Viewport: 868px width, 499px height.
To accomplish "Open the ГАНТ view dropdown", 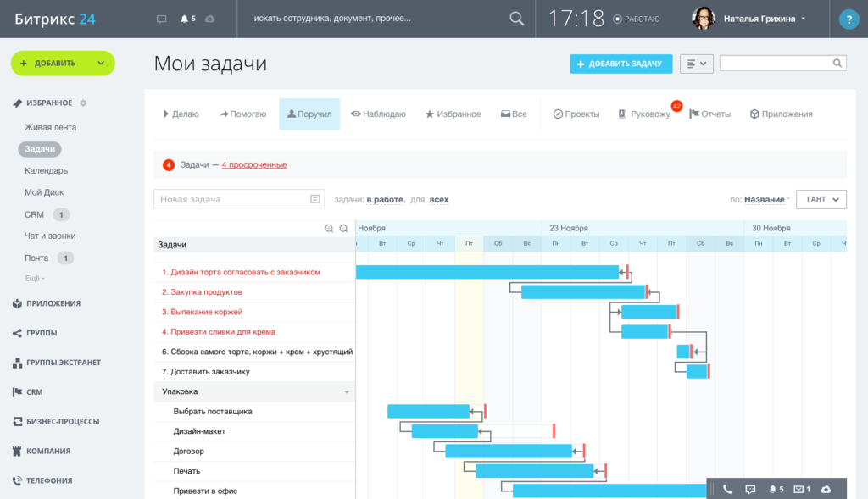I will click(x=821, y=199).
